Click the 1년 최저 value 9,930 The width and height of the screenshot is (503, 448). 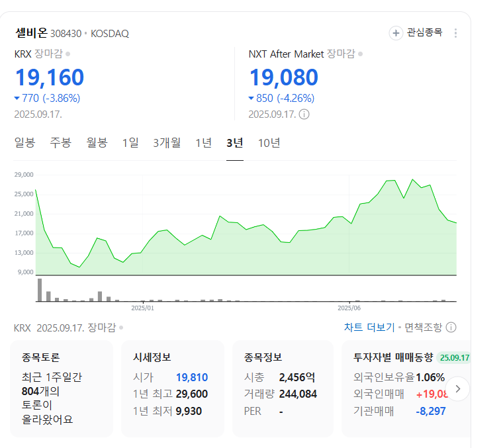coord(189,411)
